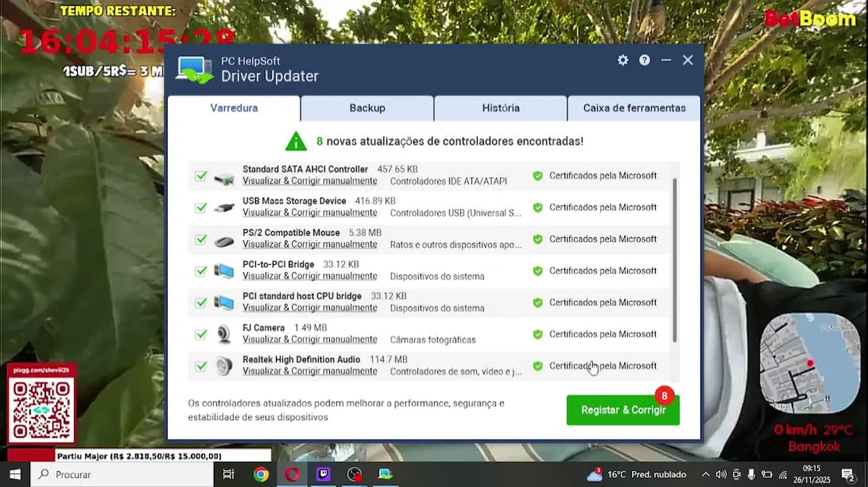Click the "Câmaras fotográficas" category text
This screenshot has height=487, width=868.
click(433, 340)
